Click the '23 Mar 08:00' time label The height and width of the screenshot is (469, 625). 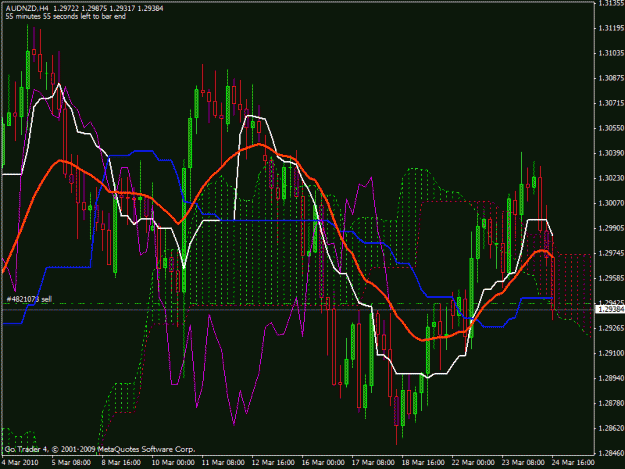click(523, 462)
